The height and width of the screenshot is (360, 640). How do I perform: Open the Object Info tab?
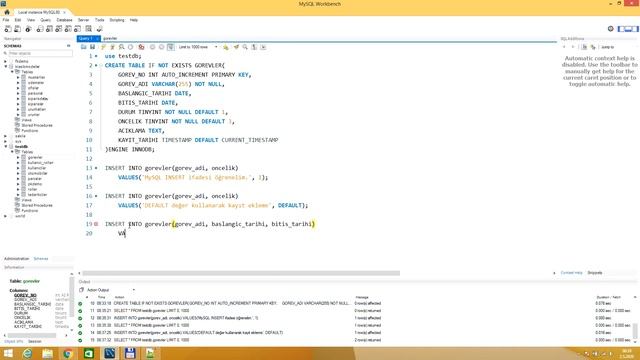(13, 341)
